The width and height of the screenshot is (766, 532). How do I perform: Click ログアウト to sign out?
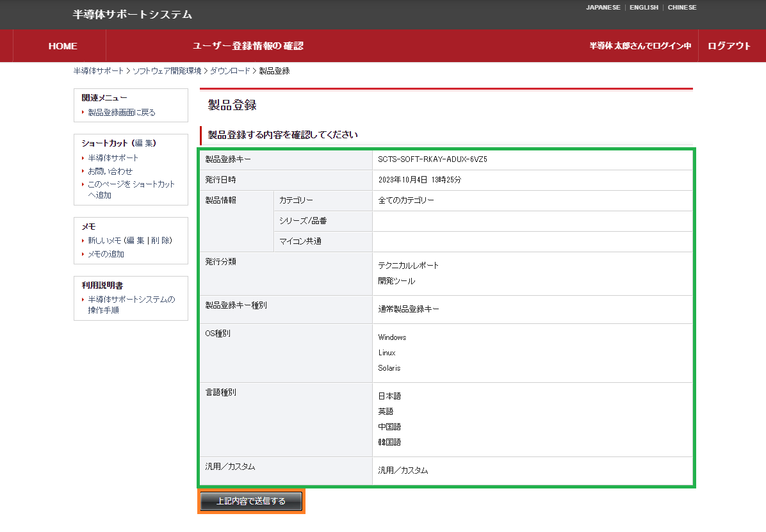click(729, 46)
